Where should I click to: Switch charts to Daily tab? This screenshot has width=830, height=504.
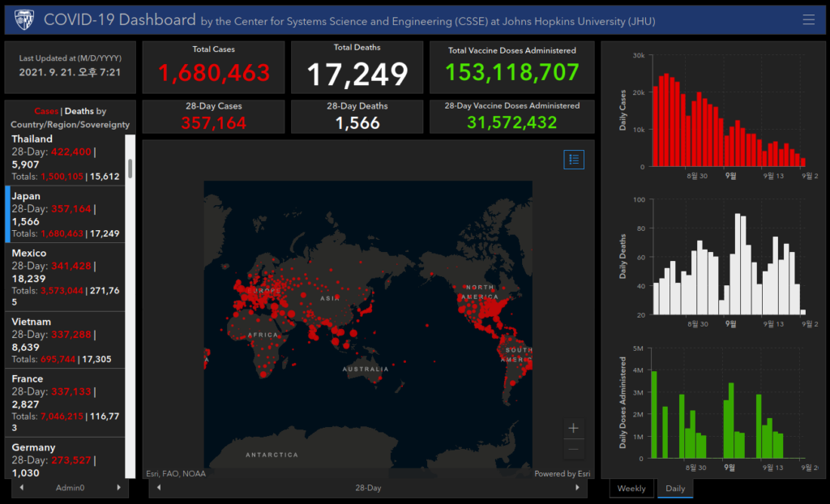[675, 488]
